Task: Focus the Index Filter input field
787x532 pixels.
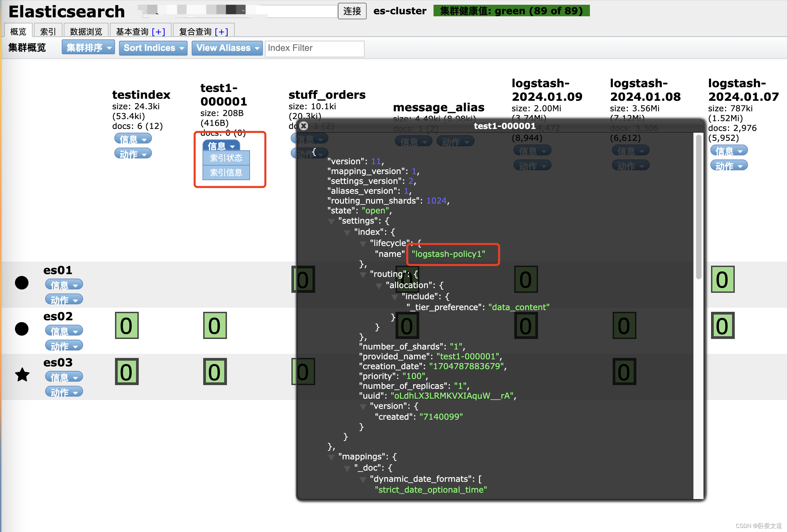Action: [314, 48]
